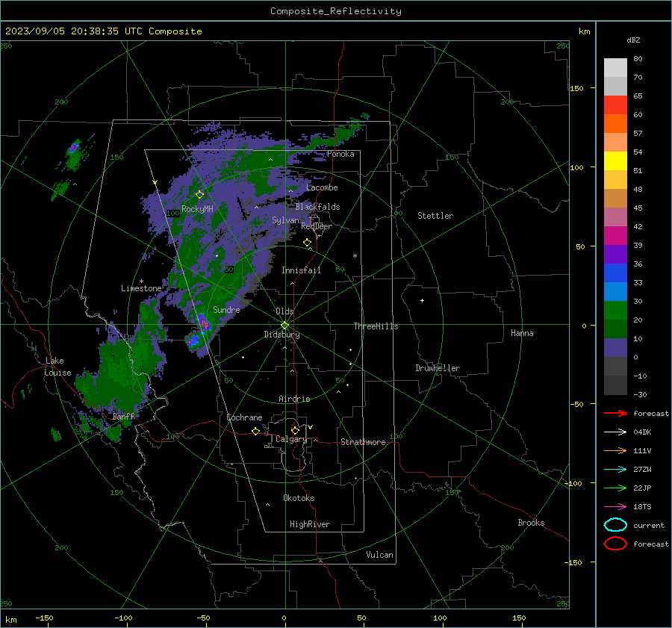
Task: Click the Olds city label
Action: click(284, 311)
